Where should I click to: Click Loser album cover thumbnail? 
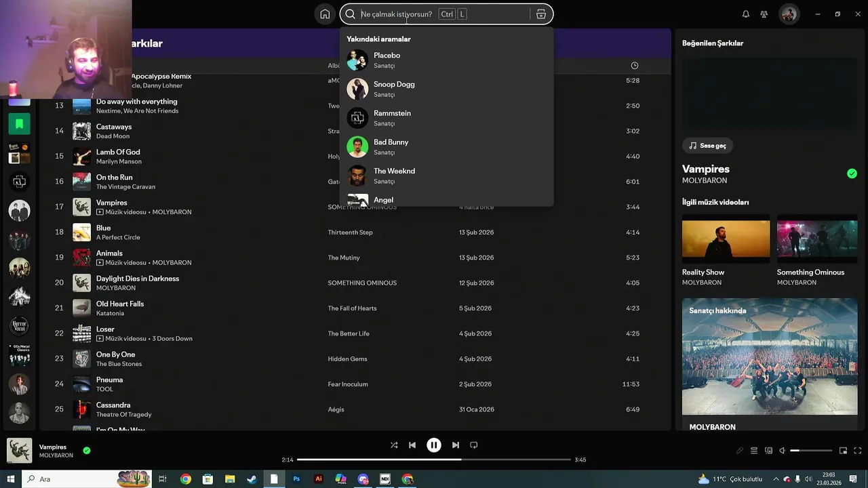click(82, 333)
